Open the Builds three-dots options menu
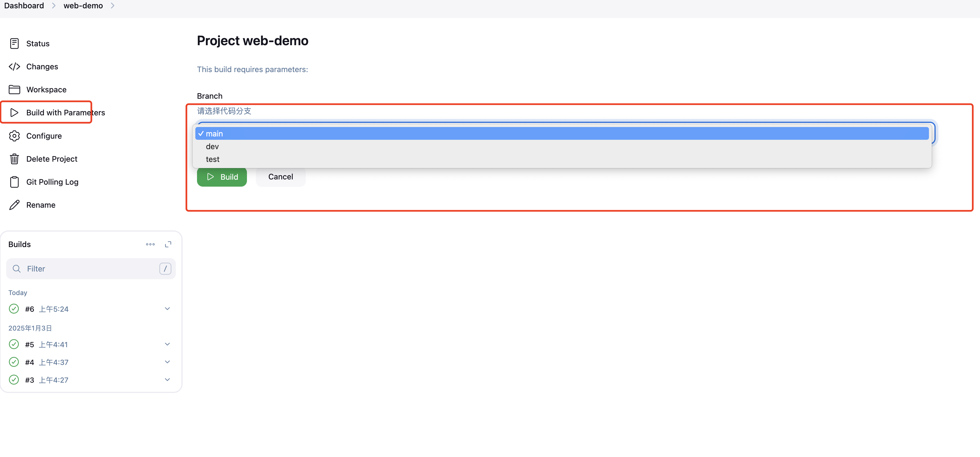The height and width of the screenshot is (457, 980). pos(150,245)
